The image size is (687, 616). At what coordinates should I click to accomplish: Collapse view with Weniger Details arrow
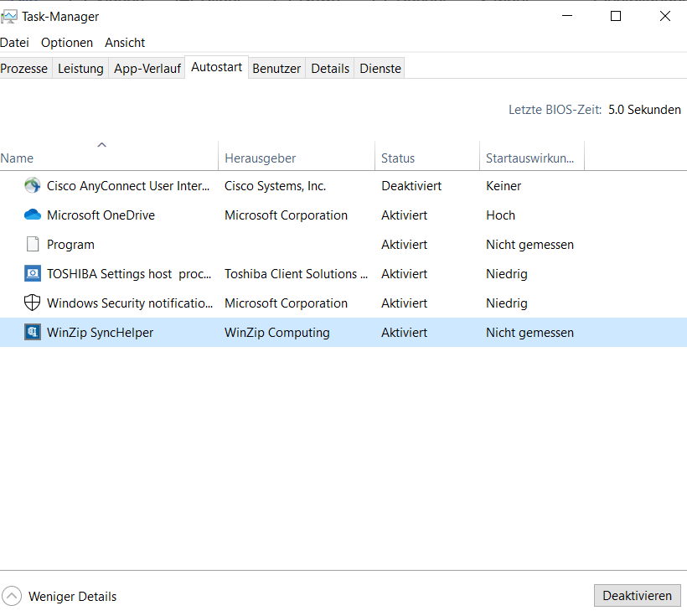[12, 596]
